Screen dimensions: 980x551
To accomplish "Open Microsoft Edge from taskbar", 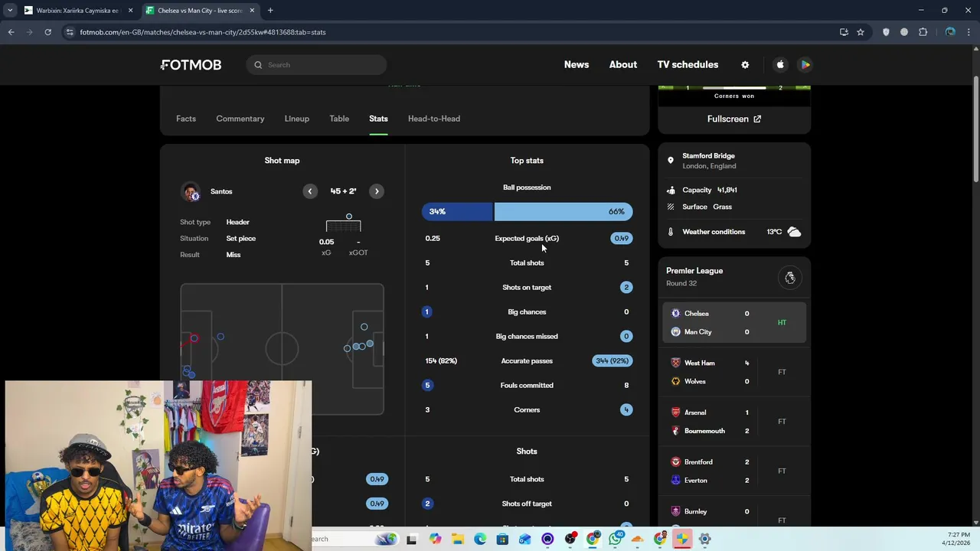I will [480, 540].
